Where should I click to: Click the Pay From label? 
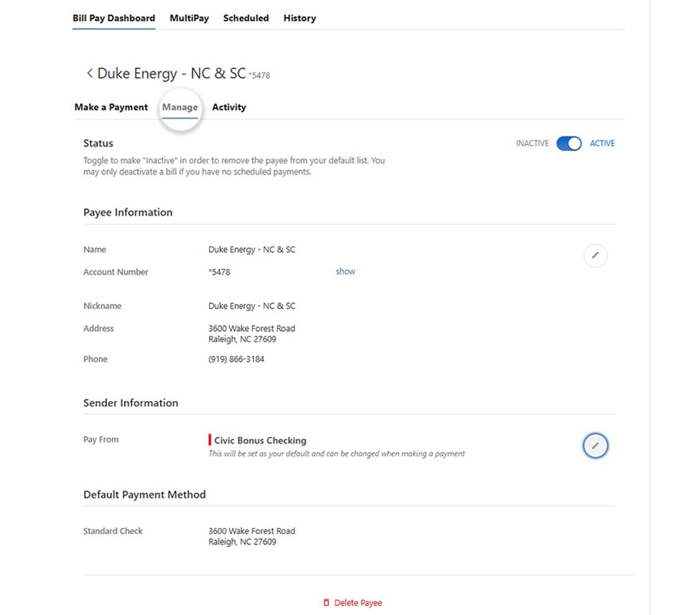tap(101, 440)
